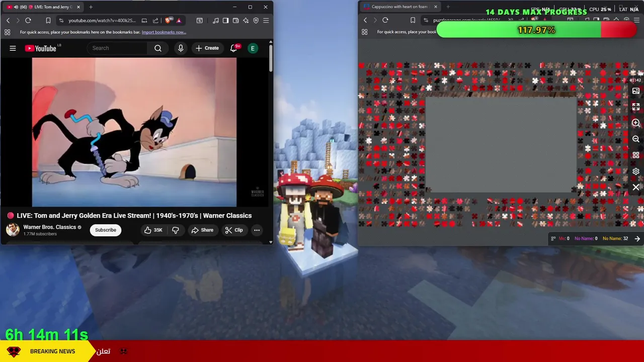Click the players icon in puzzle score bar

pyautogui.click(x=553, y=239)
